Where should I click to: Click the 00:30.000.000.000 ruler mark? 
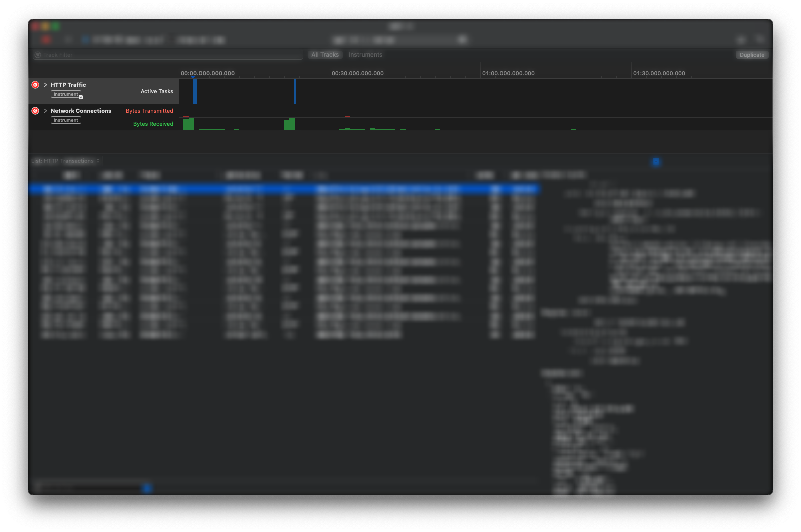tap(357, 73)
